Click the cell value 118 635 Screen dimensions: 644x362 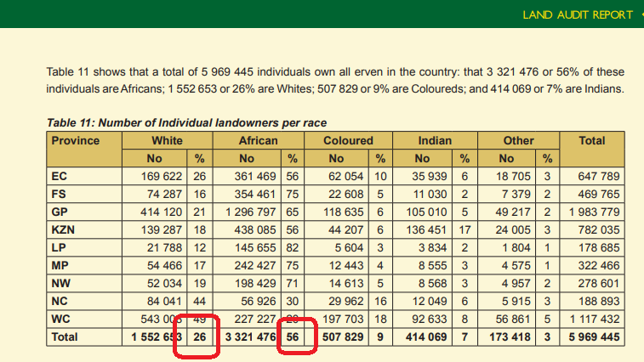coord(343,212)
